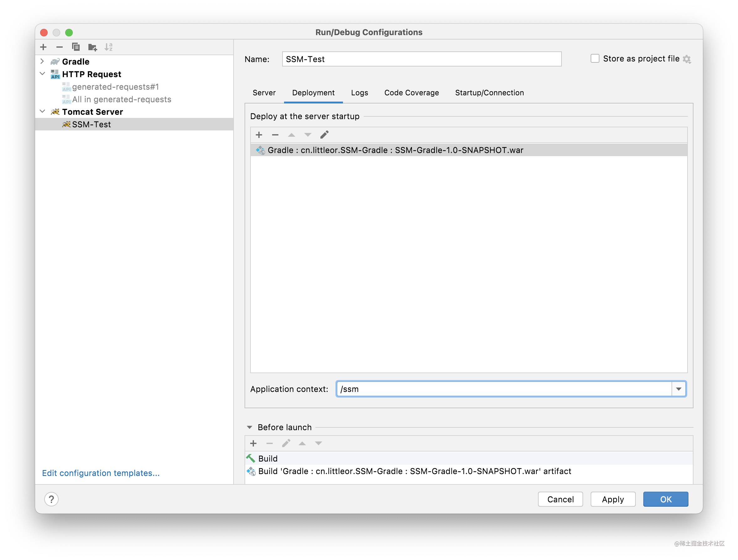Viewport: 738px width, 560px height.
Task: Move Before launch task up
Action: pyautogui.click(x=302, y=443)
